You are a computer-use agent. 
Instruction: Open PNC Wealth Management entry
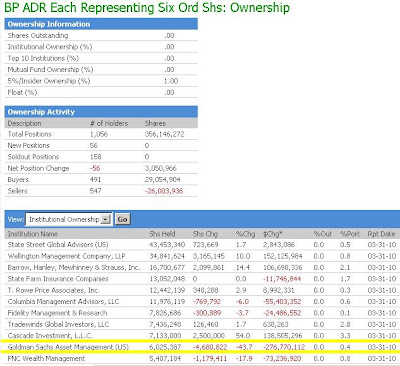coord(46,359)
